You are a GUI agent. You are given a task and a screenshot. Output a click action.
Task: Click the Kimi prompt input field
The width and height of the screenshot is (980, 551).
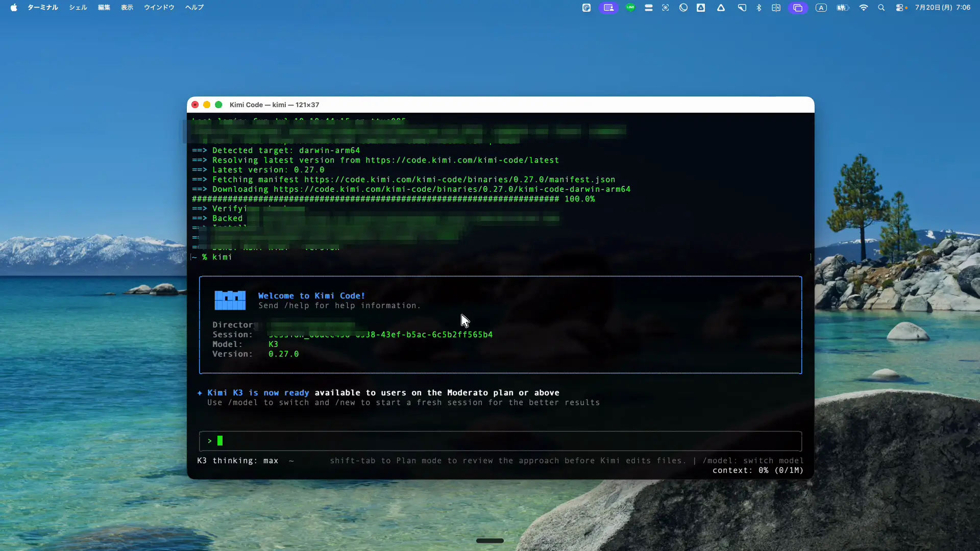[500, 441]
